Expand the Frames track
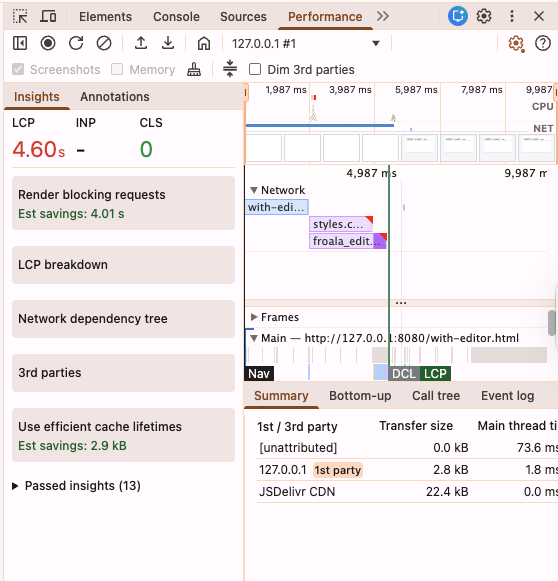 254,317
